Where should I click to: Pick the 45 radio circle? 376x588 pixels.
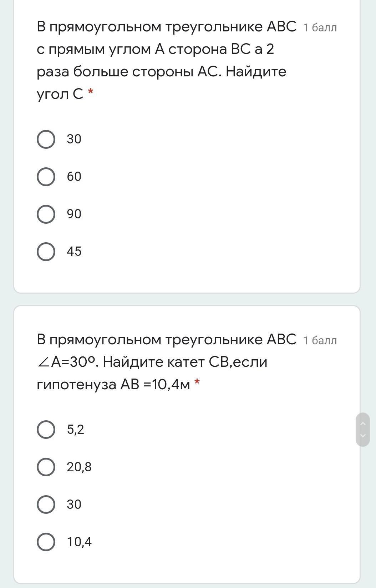point(46,252)
